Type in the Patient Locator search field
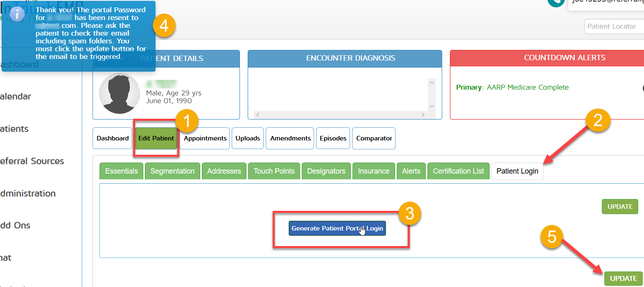The width and height of the screenshot is (644, 287). 614,26
